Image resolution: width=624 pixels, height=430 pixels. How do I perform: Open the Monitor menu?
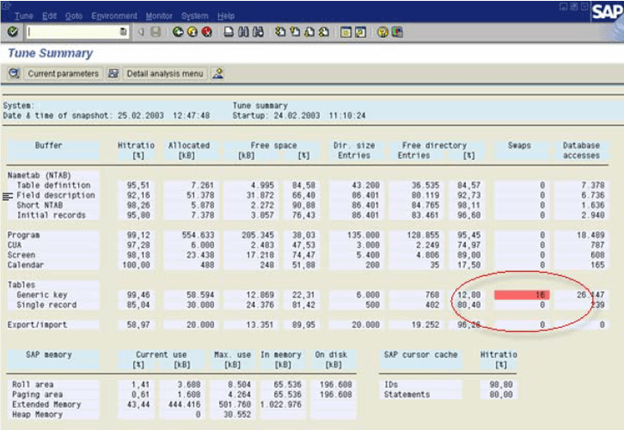[160, 16]
